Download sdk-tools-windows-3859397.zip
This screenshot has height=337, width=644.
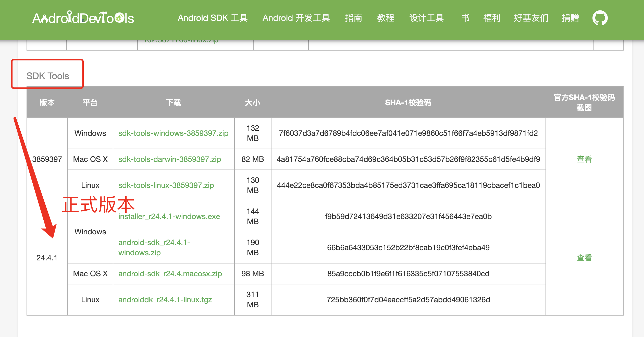(x=173, y=133)
